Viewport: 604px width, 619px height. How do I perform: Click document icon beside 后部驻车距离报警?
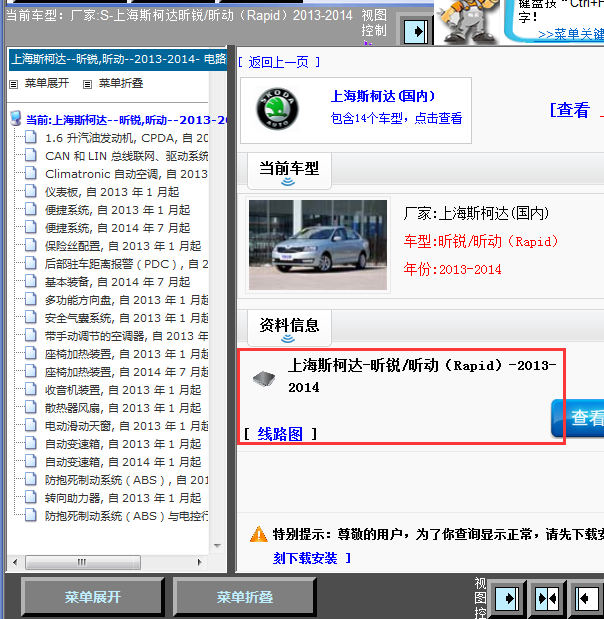point(30,263)
